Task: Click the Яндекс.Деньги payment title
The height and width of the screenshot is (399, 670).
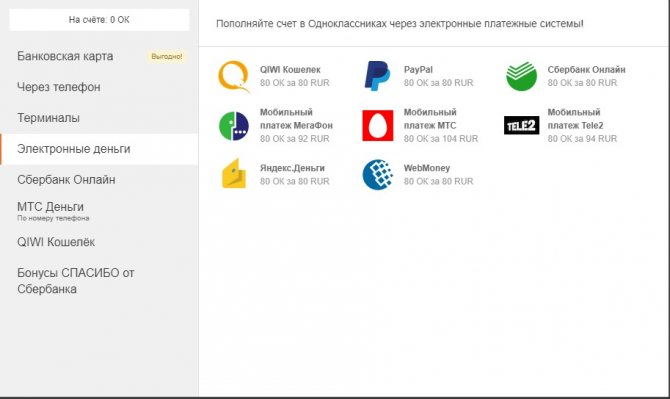Action: pos(292,168)
